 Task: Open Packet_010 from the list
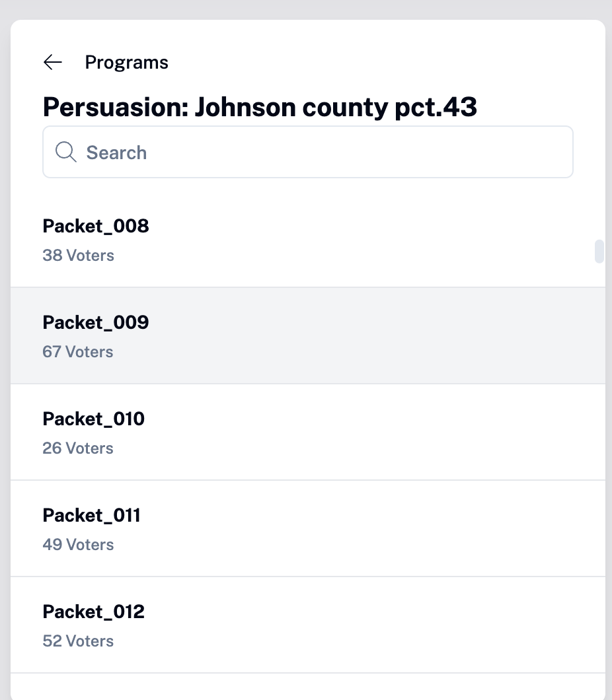click(308, 432)
